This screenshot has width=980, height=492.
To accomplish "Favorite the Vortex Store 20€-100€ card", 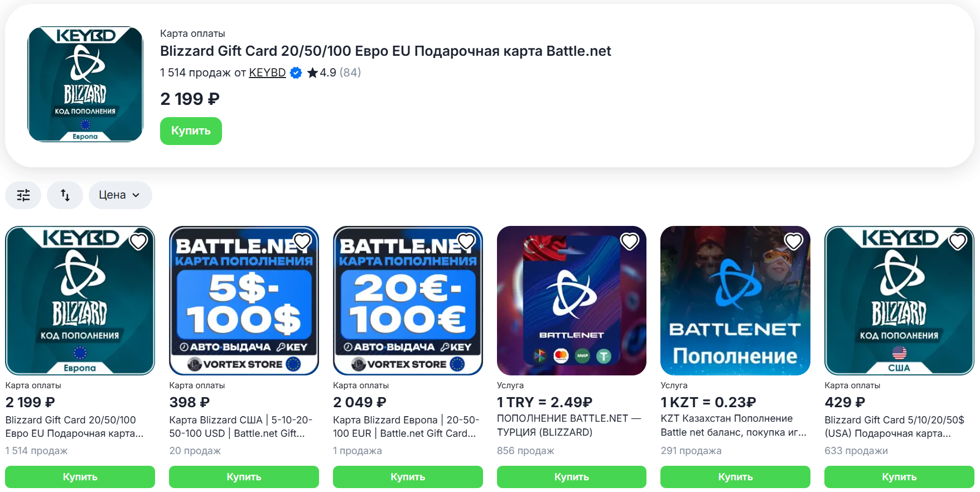I will 466,242.
